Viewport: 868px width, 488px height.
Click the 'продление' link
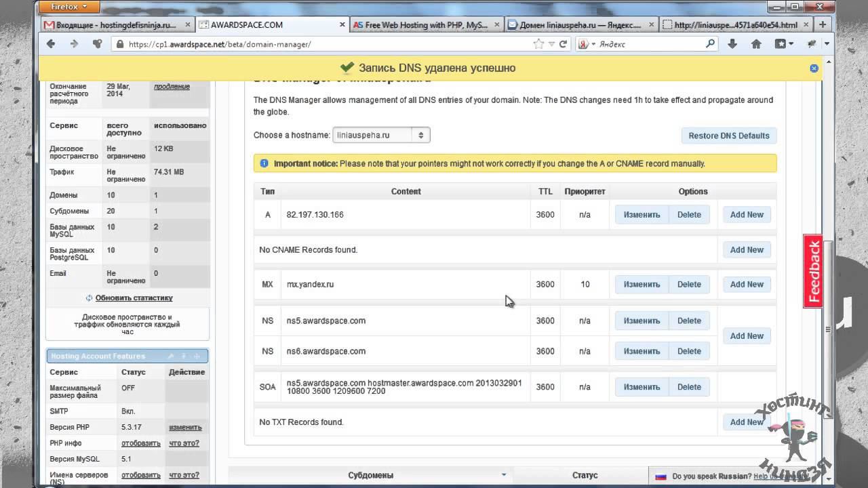[172, 87]
